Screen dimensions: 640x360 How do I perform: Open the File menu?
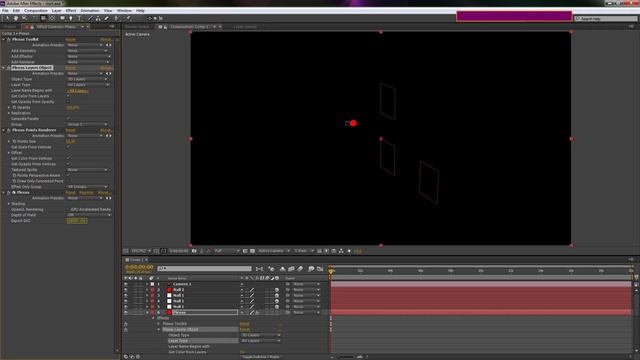pyautogui.click(x=5, y=11)
